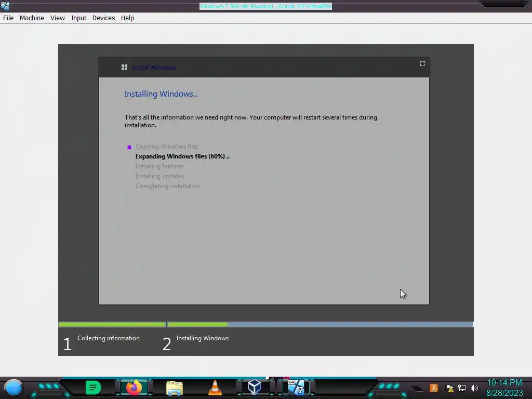
Task: Click 'Install Windows' title text
Action: (154, 68)
